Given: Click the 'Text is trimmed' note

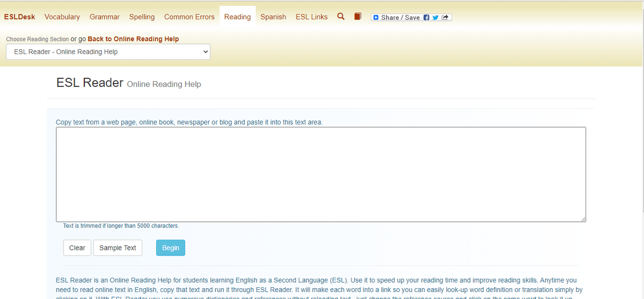Looking at the screenshot, I should [121, 226].
